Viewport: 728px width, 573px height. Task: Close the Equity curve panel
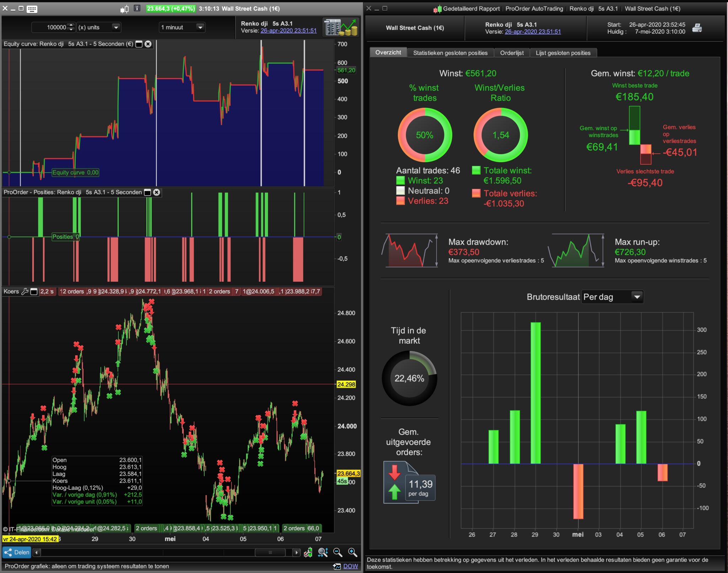click(x=148, y=44)
